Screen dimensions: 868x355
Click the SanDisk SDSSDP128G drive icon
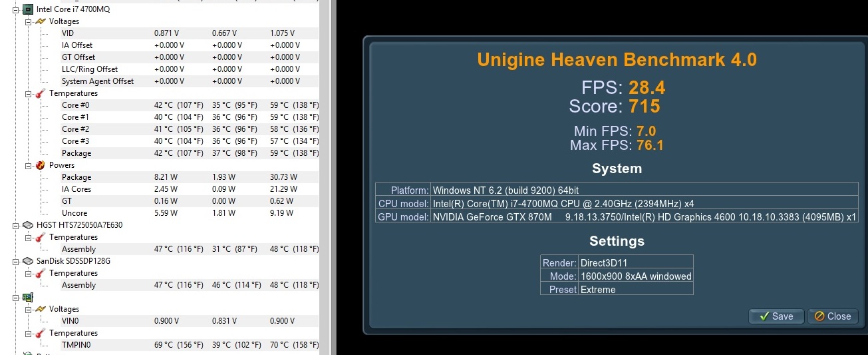tap(28, 261)
